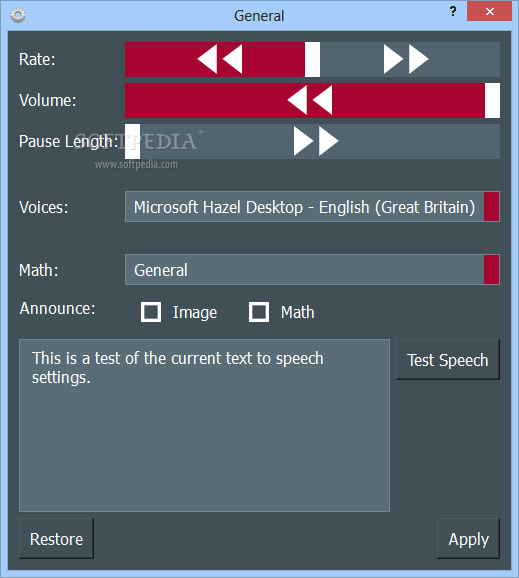519x578 pixels.
Task: Open the Math dropdown red arrow
Action: tap(491, 269)
